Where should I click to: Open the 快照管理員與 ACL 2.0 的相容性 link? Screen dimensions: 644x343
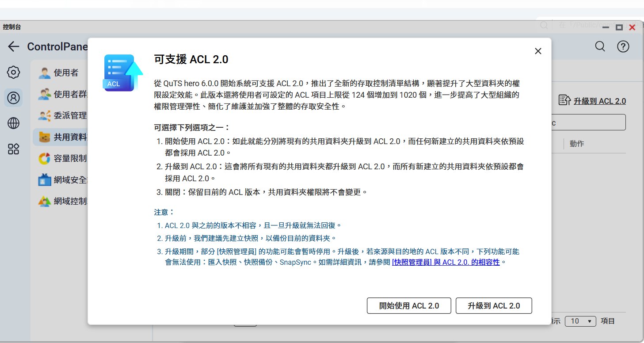click(x=446, y=262)
